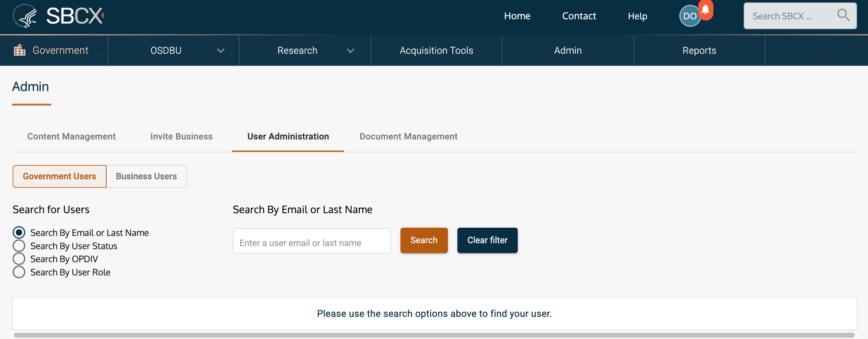Click the SBCX eagle logo

point(25,16)
